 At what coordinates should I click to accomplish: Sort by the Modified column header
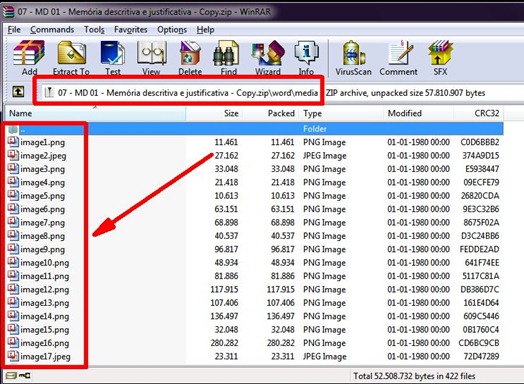(x=418, y=113)
